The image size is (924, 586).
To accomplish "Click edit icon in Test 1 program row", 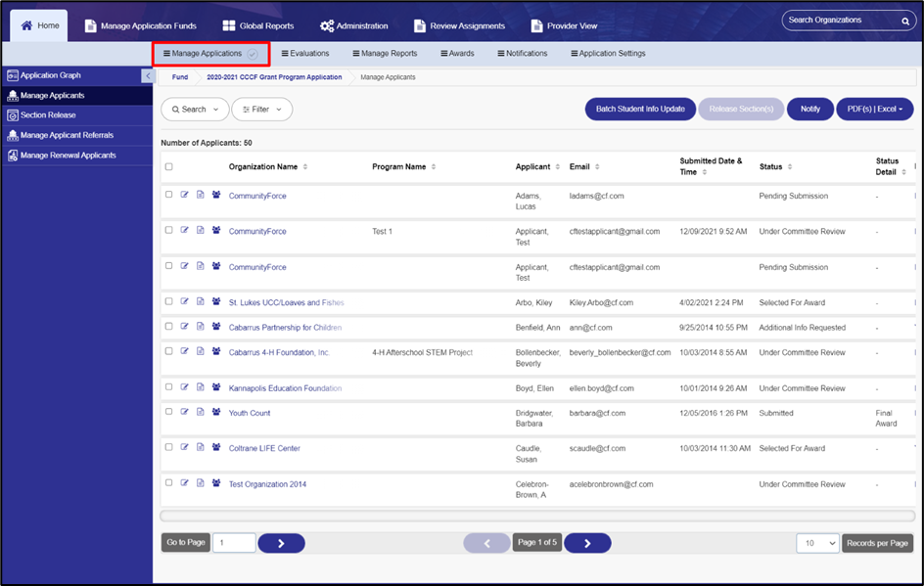I will coord(184,230).
